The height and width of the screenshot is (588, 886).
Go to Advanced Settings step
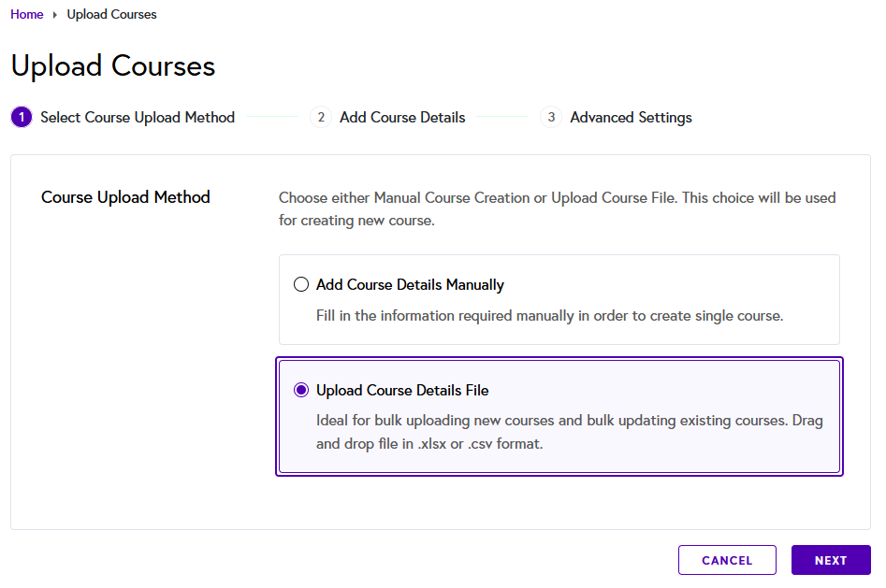(x=631, y=118)
